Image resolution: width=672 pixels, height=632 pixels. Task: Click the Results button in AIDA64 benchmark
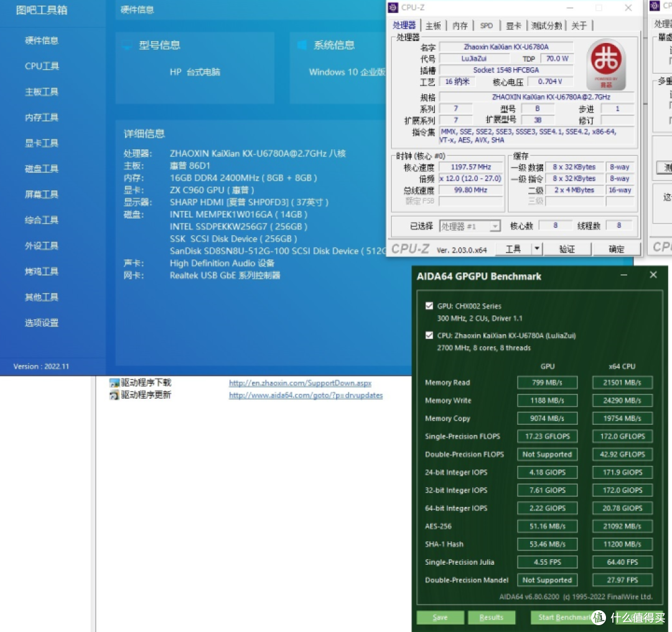(x=491, y=617)
